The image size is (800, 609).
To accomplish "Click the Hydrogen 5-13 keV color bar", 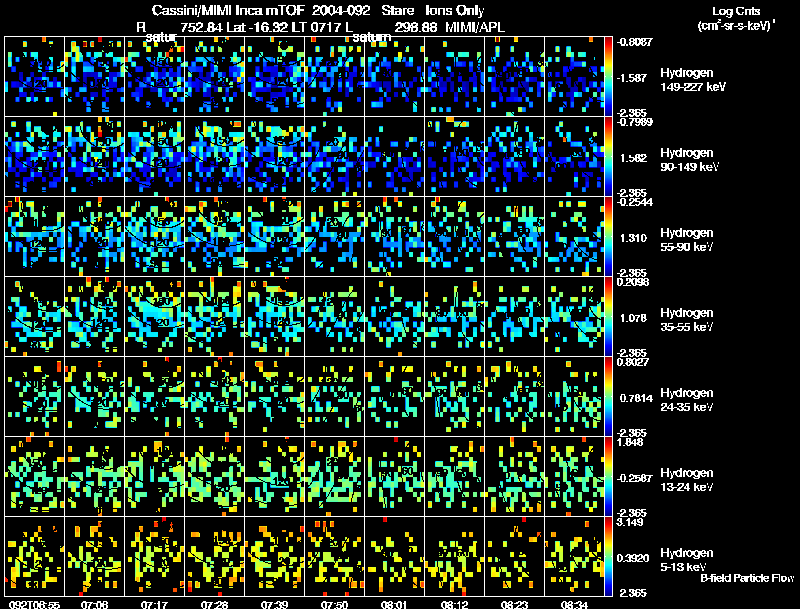I will 608,557.
